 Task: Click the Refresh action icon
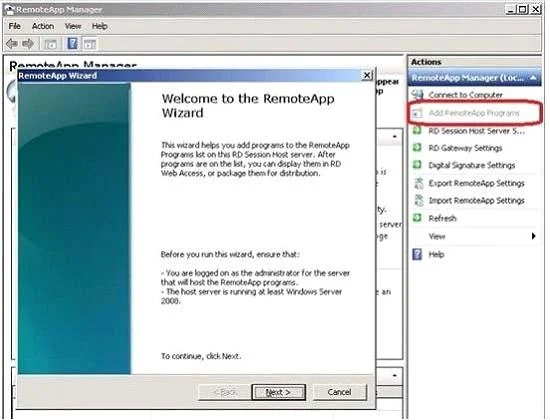(417, 218)
